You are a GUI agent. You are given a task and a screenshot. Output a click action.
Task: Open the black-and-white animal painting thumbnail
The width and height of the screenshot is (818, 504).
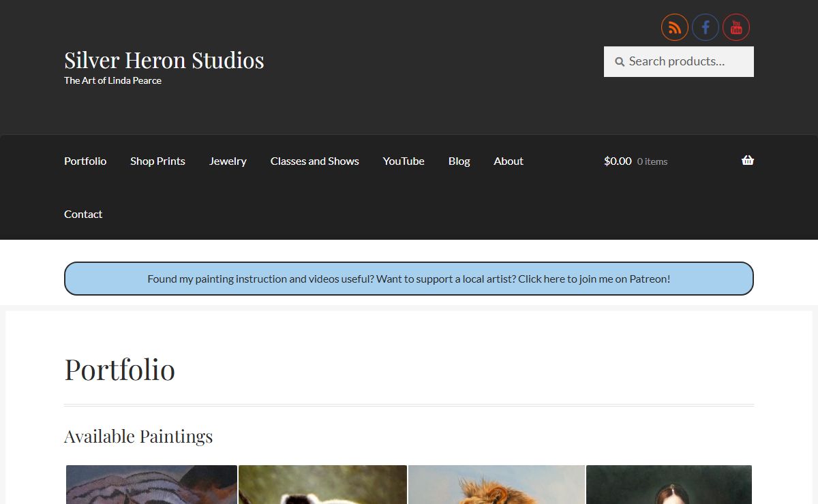coord(322,484)
